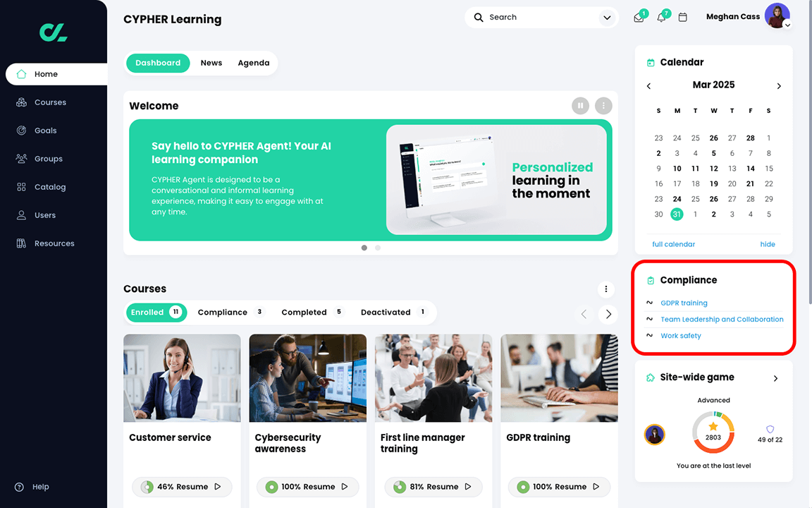Click the Compliance widget header icon
Viewport: 812px width, 508px height.
pyautogui.click(x=651, y=280)
